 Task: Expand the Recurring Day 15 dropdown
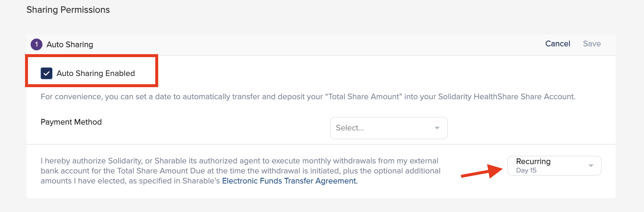[x=554, y=166]
